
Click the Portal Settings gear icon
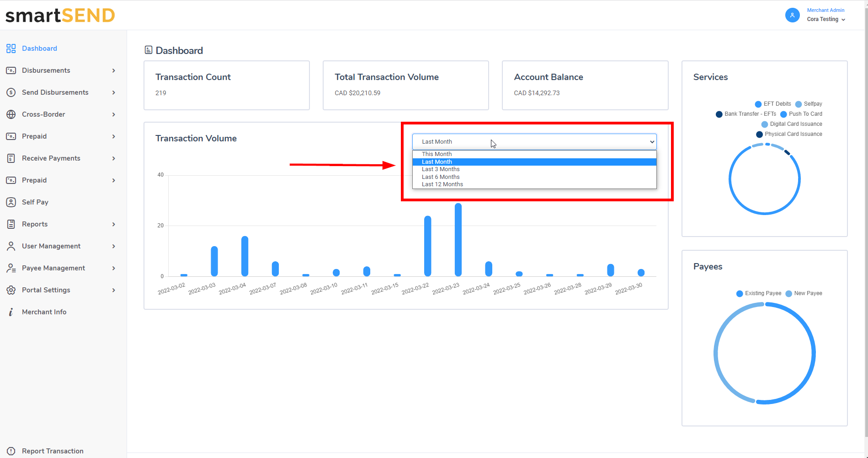[x=11, y=290]
